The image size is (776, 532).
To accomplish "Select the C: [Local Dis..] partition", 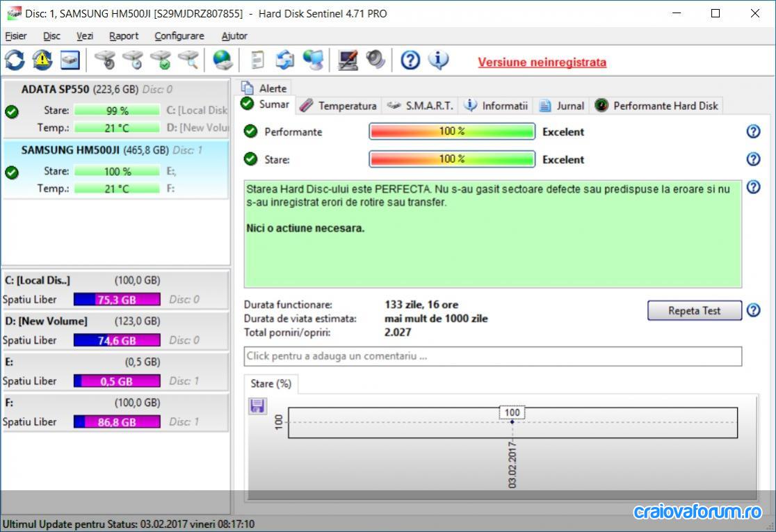I will [116, 290].
